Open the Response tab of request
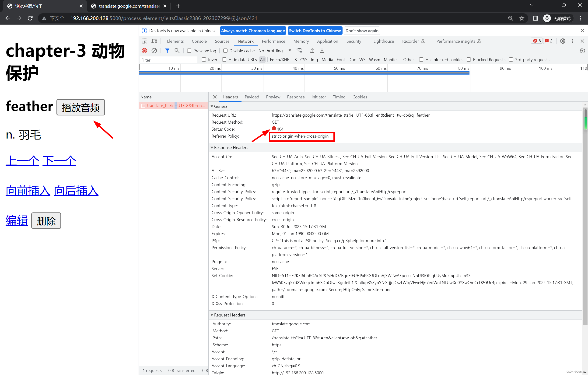This screenshot has height=375, width=588. point(296,97)
